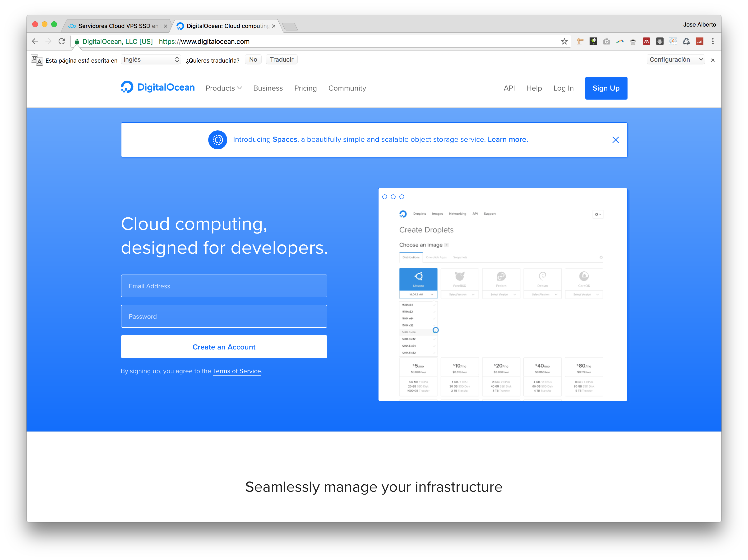The image size is (748, 560).
Task: Open the wooden ruler extension icon
Action: (x=580, y=41)
